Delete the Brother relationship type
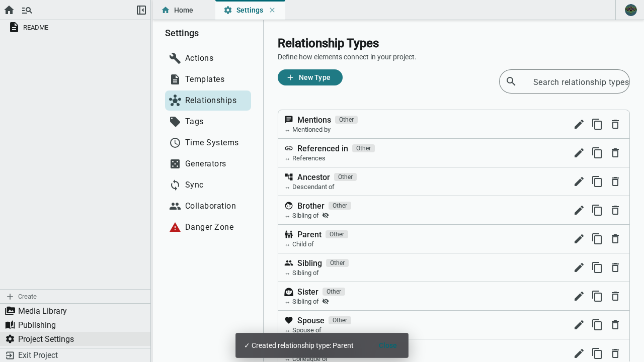 [x=615, y=210]
